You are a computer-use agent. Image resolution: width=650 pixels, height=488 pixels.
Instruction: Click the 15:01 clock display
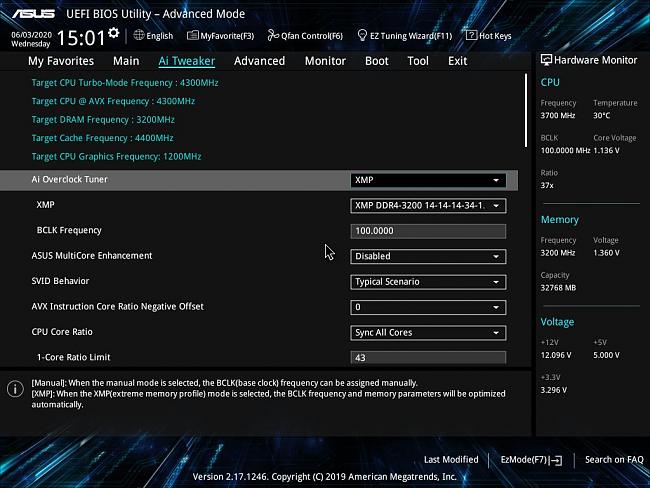81,38
